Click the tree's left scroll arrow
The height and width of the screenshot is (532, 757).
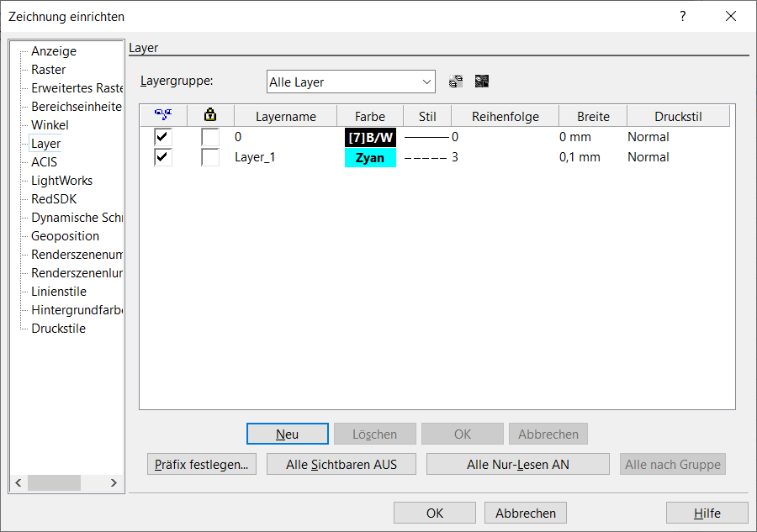click(x=19, y=482)
